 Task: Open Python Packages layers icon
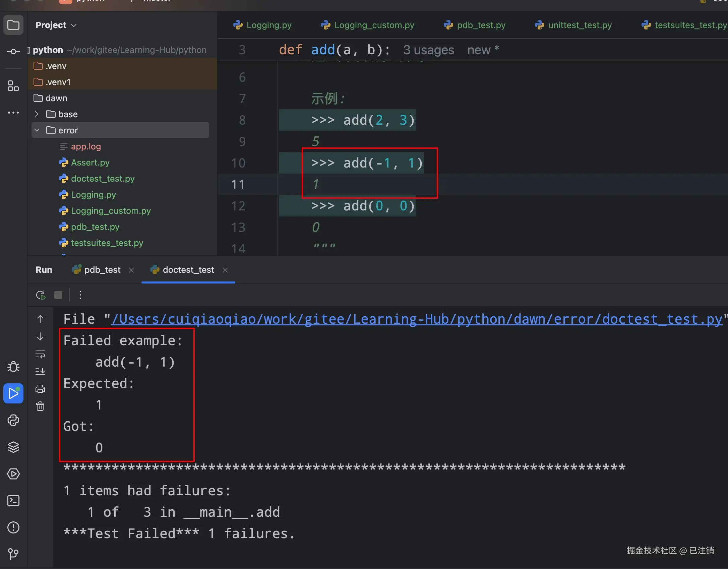pos(13,447)
